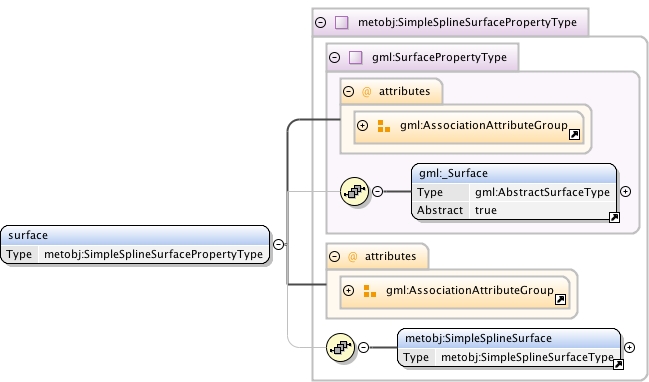Viewport: 649px width, 382px height.
Task: Click the Type label in gml:_Surface box
Action: point(430,192)
